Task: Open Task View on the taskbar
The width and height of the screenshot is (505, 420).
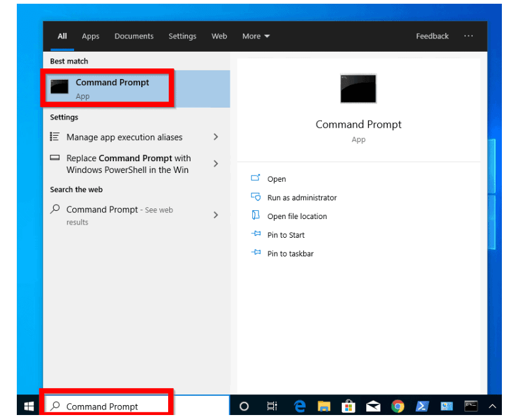Action: [x=271, y=406]
